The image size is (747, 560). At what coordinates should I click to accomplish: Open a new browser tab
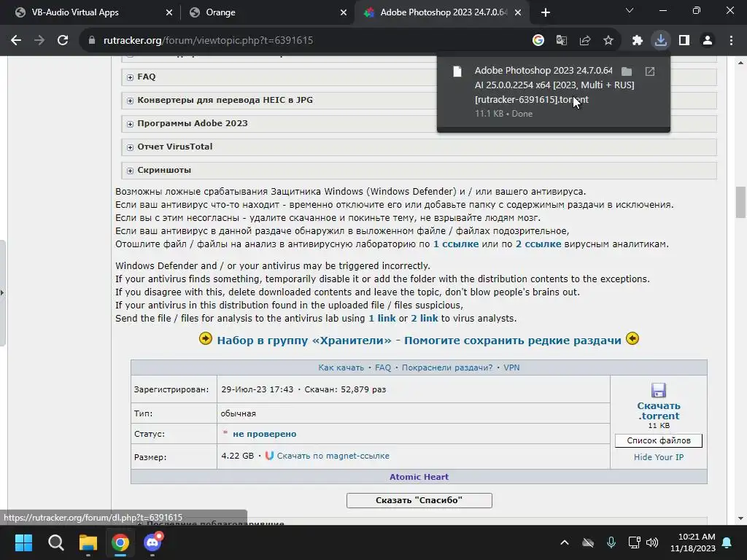pos(546,12)
